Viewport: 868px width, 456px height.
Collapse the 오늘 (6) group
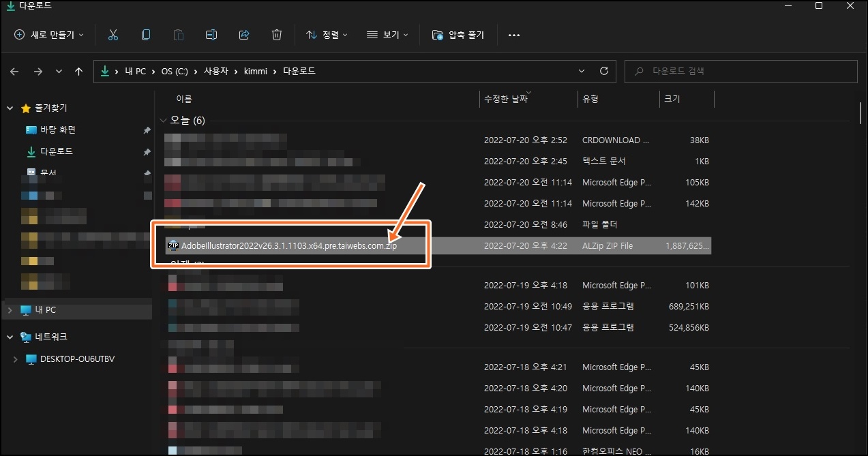163,120
